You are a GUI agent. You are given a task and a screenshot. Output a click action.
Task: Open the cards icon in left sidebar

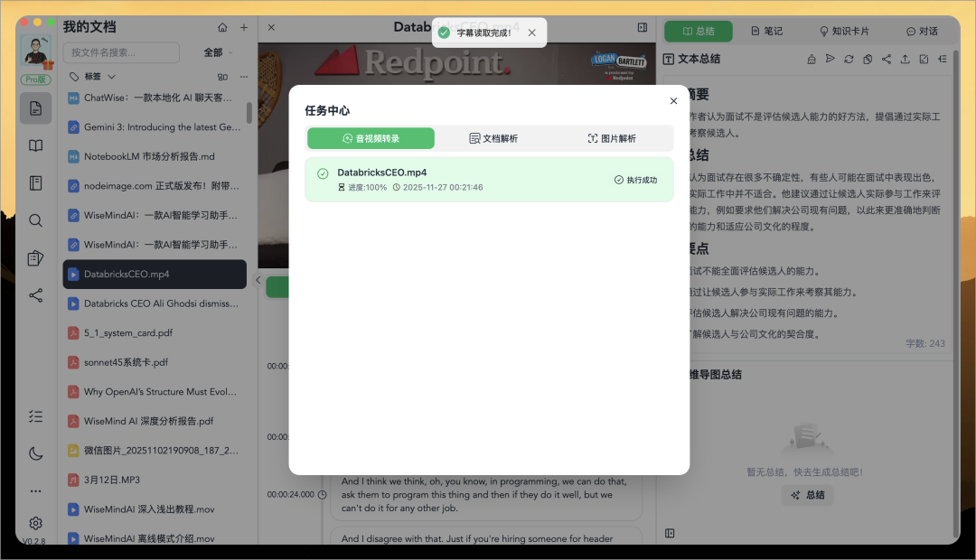(35, 257)
